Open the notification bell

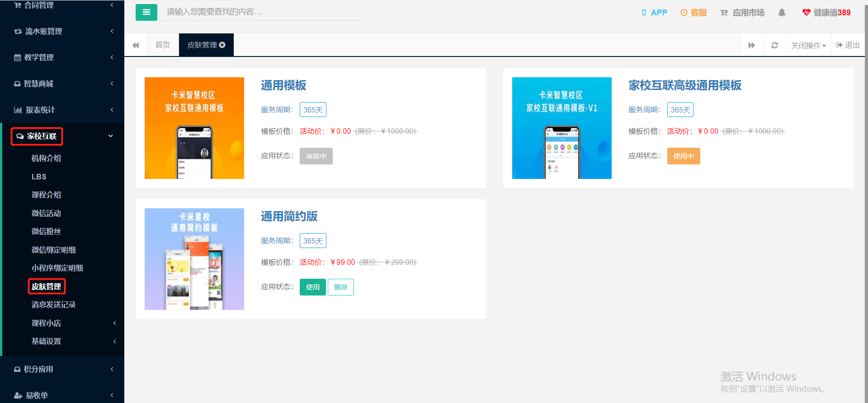click(782, 13)
